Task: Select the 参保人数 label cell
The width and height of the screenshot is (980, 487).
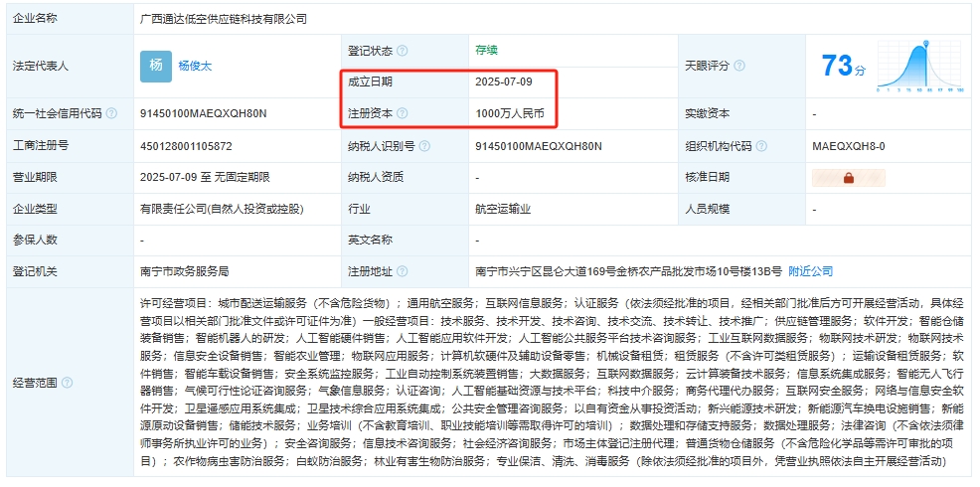Action: coord(70,241)
